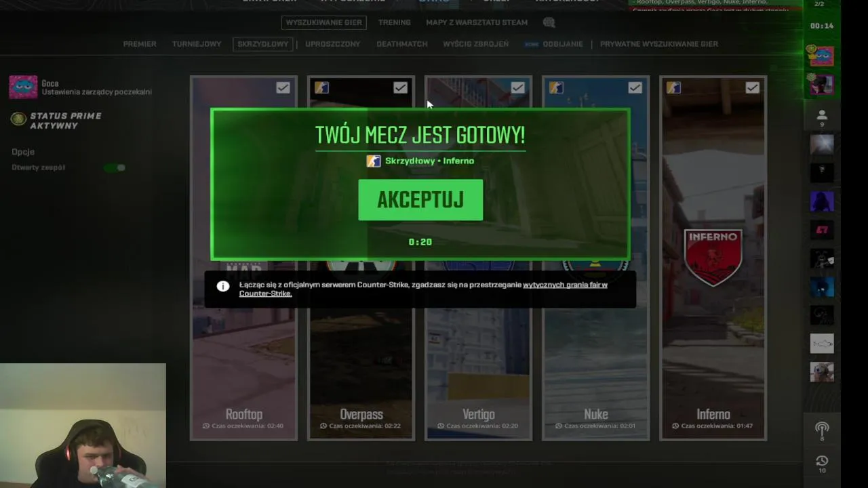Click the globe search icon beside Warsztatu Steam

549,22
